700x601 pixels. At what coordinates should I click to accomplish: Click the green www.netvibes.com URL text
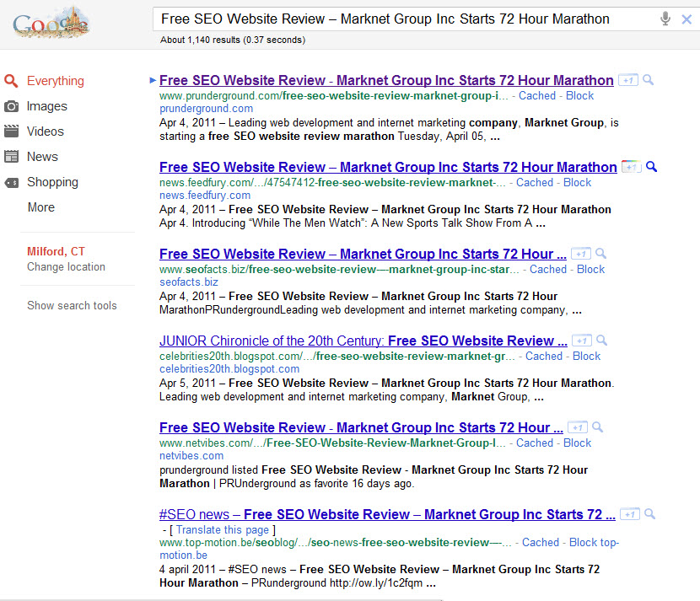[332, 443]
